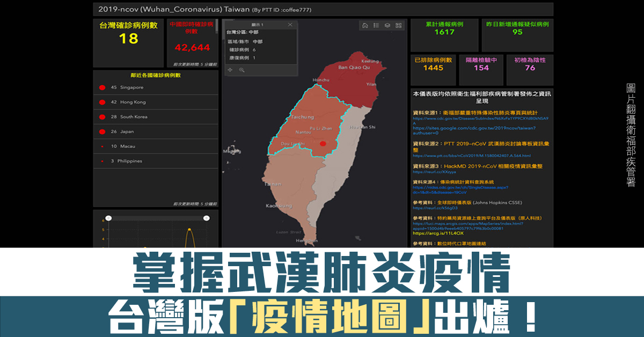Open the map layers icon
The width and height of the screenshot is (644, 337).
pos(387,25)
